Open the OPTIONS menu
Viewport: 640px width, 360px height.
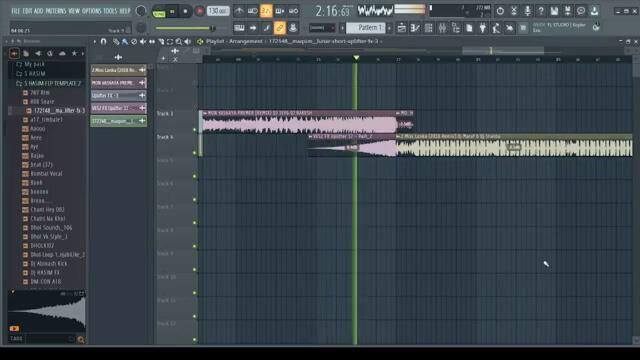coord(92,11)
